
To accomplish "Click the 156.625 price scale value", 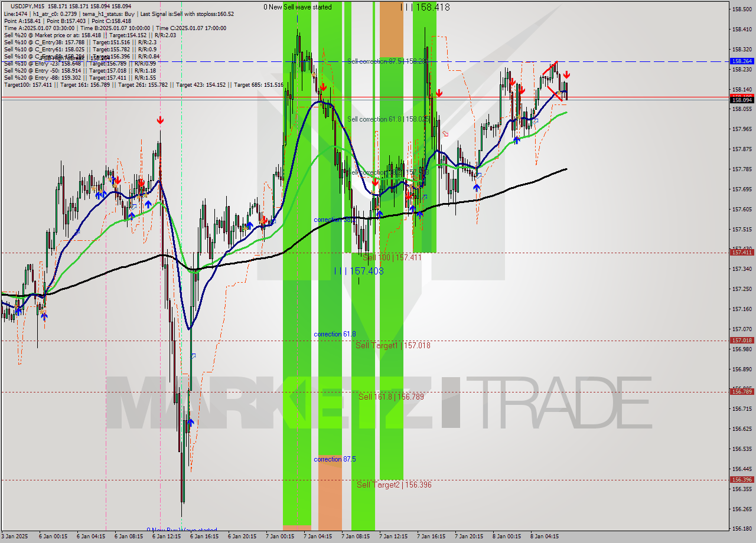I will coord(742,428).
